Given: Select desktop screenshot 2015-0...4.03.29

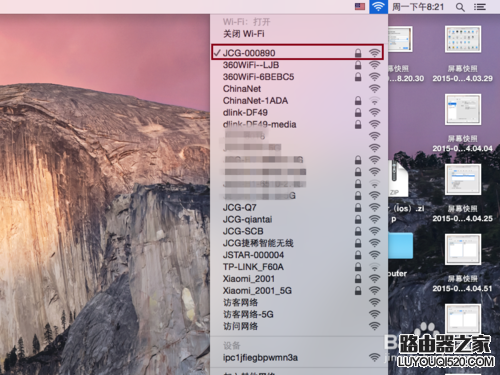Looking at the screenshot, I should click(x=463, y=39).
